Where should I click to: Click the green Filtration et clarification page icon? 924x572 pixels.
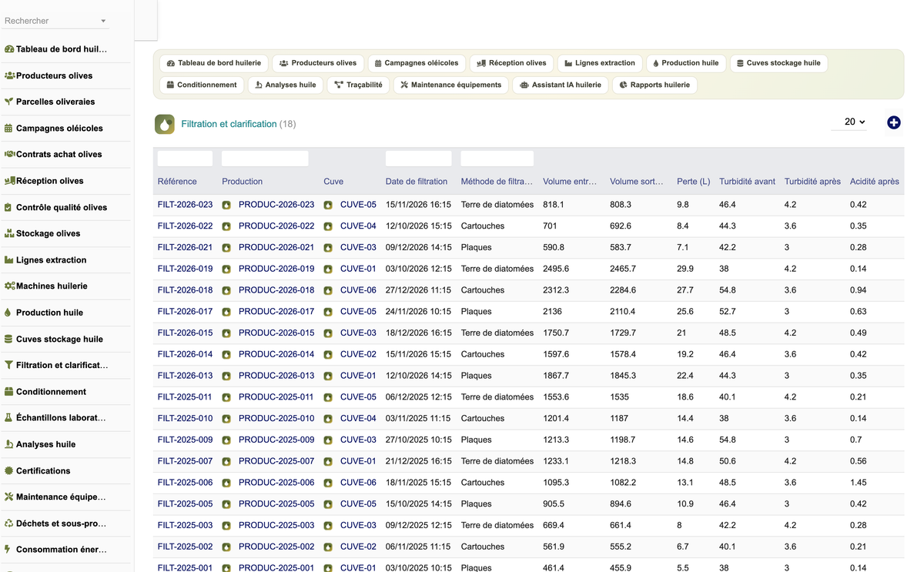click(164, 124)
